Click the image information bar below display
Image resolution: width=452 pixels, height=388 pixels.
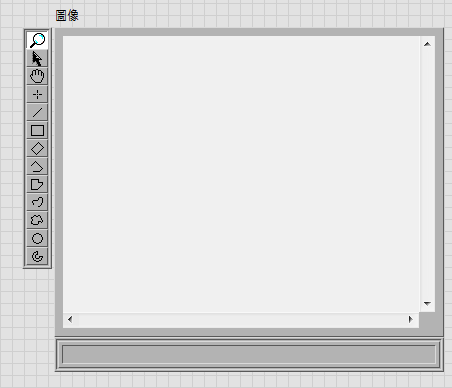tap(249, 354)
